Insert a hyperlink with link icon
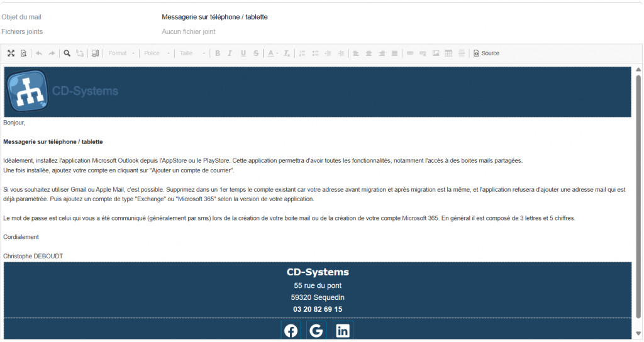Screen dimensions: 644x342 410,53
